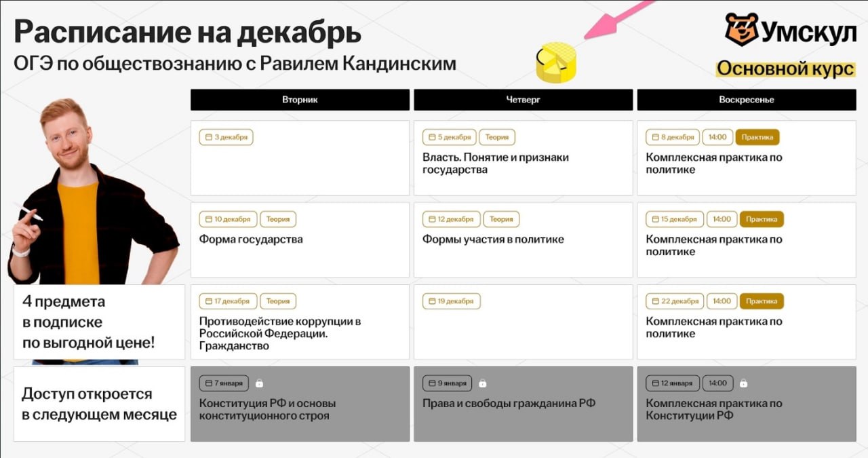Open Власть. Понятие и признаки государства lesson
The image size is (868, 458).
click(x=495, y=164)
